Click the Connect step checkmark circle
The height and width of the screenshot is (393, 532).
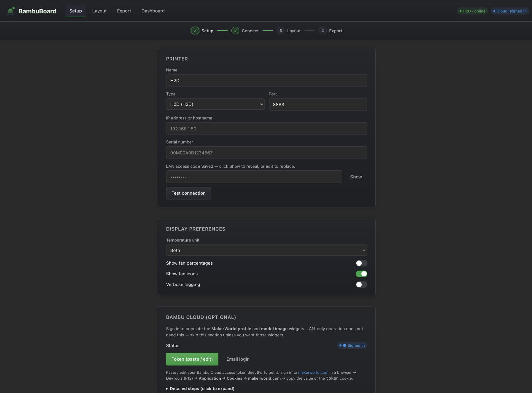[235, 31]
